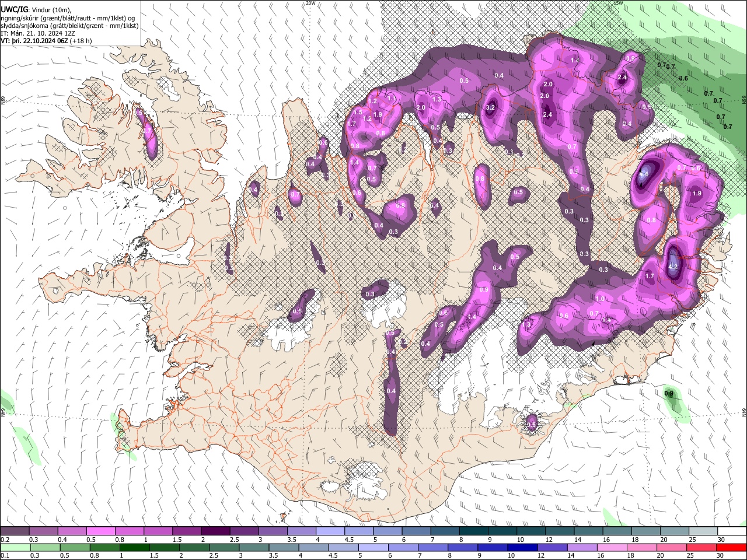
Task: Click the 'VT: þri. 22.10.2024 06Z' valid time
Action: (x=34, y=41)
